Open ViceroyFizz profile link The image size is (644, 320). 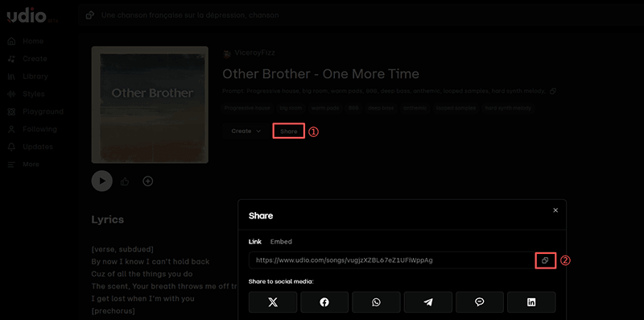pyautogui.click(x=254, y=52)
